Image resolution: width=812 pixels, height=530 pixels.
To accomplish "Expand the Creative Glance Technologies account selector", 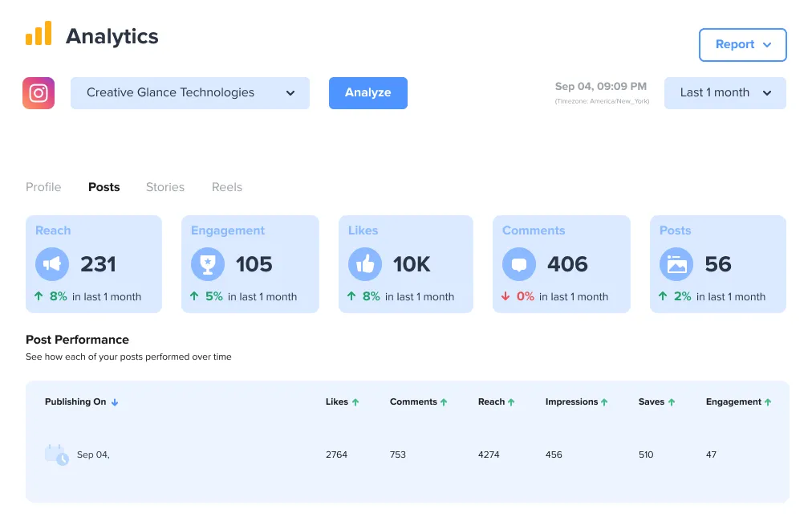I will tap(190, 93).
